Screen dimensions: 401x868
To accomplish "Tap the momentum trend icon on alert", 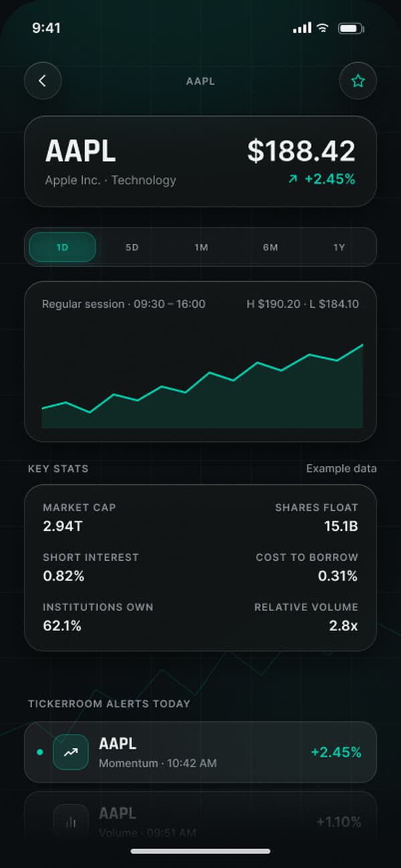I will point(70,752).
